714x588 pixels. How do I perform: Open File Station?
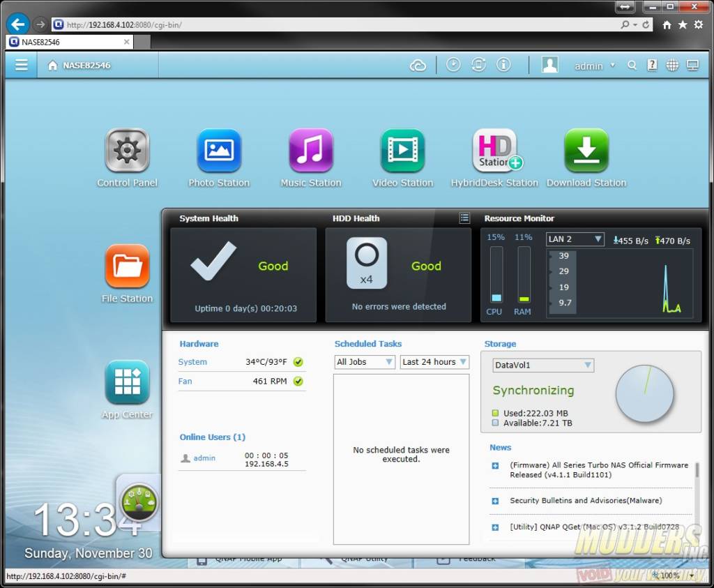(127, 266)
